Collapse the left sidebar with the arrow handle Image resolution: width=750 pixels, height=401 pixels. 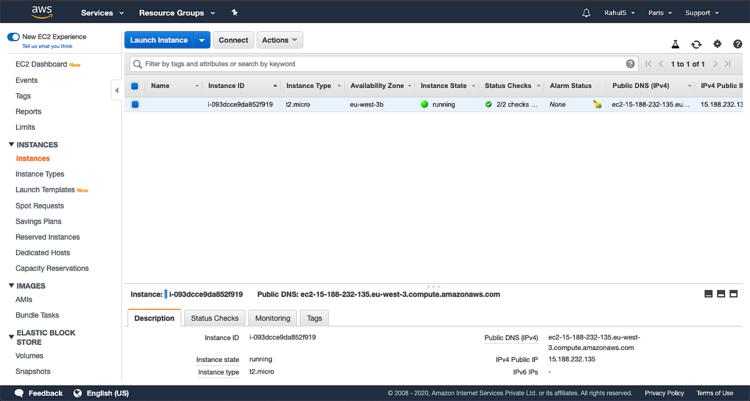[117, 90]
